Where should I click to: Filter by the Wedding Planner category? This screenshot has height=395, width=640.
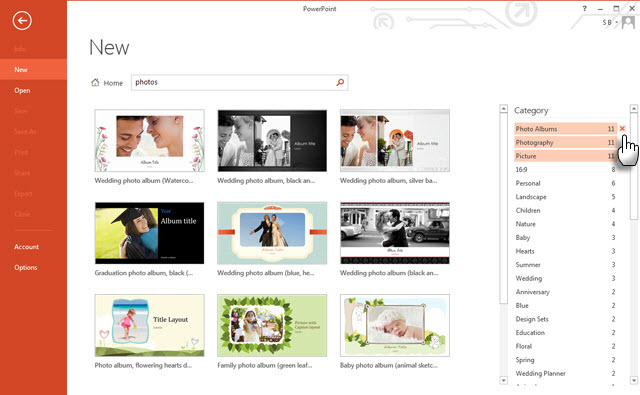point(565,373)
